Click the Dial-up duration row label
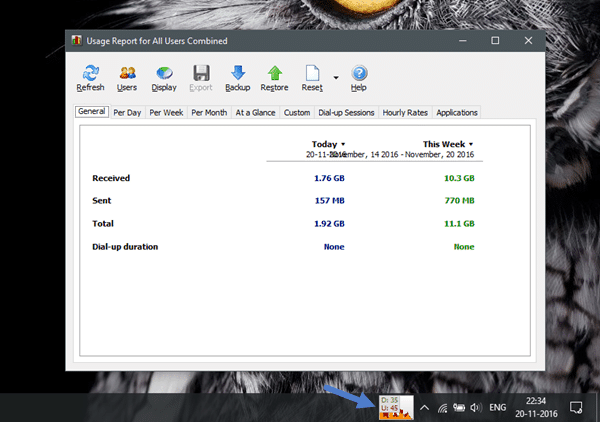 click(125, 247)
